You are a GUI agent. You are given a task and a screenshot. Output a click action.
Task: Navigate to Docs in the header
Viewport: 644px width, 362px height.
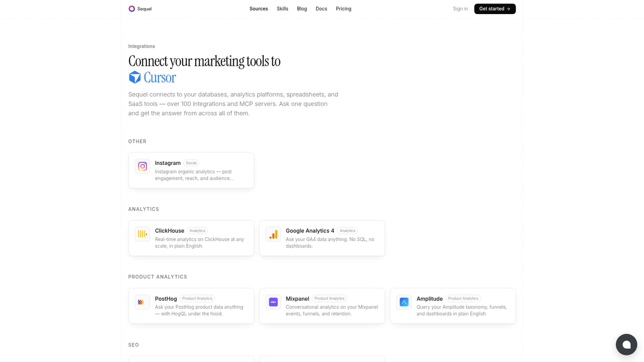coord(321,9)
